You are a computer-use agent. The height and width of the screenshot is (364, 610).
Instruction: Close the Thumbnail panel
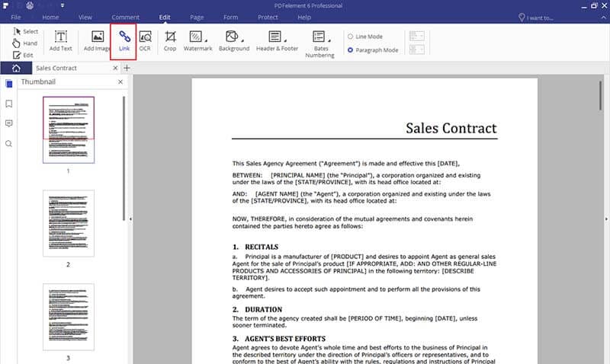120,82
